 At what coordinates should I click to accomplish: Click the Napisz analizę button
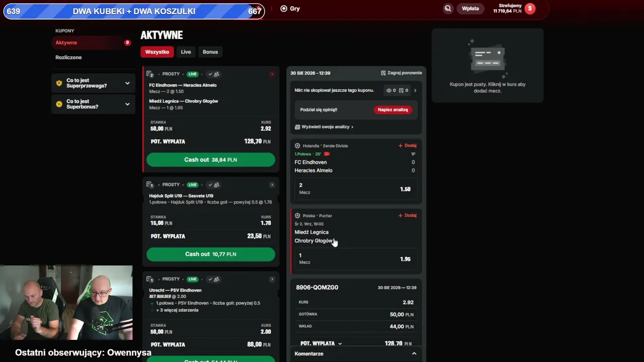point(393,110)
